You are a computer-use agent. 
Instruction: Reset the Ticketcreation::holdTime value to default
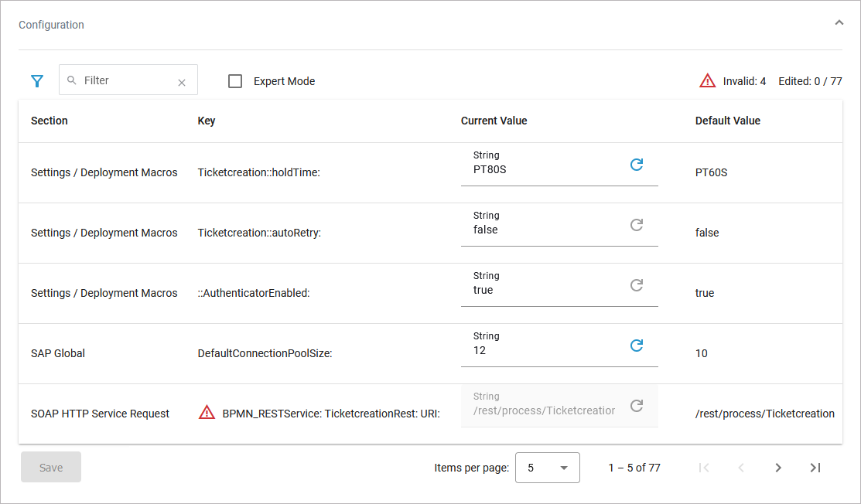(x=637, y=165)
